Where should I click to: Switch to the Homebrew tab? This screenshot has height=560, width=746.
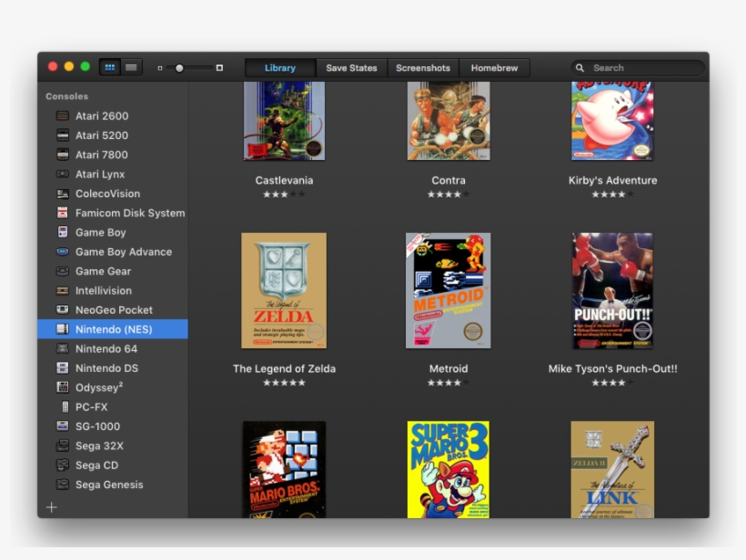point(494,68)
